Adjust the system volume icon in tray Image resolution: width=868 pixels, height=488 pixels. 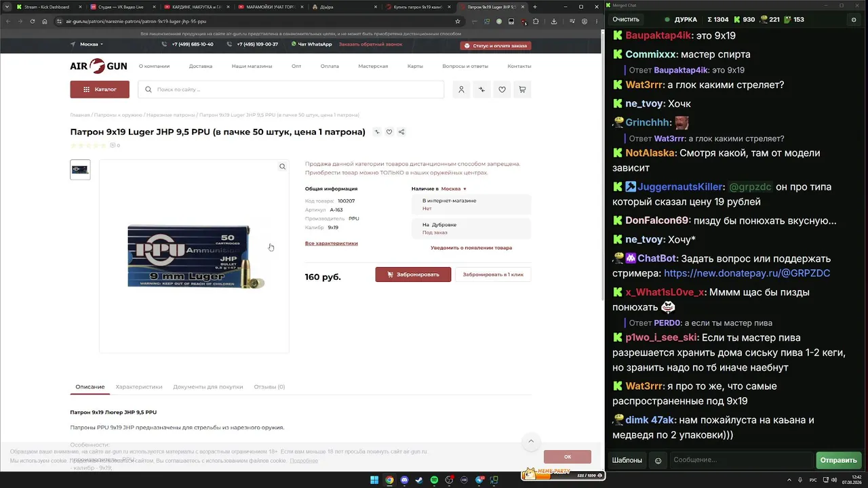tap(834, 481)
